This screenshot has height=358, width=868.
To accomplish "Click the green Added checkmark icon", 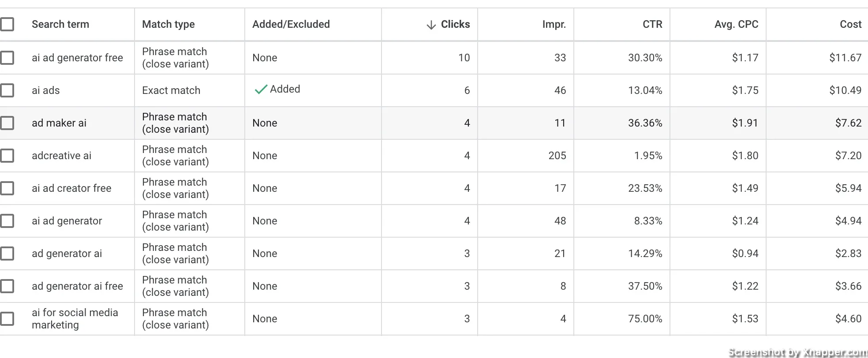I will (261, 89).
